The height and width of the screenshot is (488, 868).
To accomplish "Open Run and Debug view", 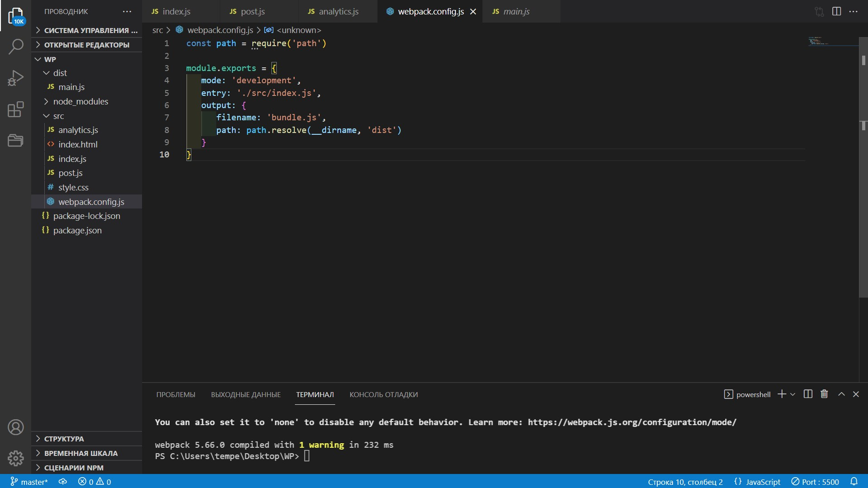I will click(16, 78).
